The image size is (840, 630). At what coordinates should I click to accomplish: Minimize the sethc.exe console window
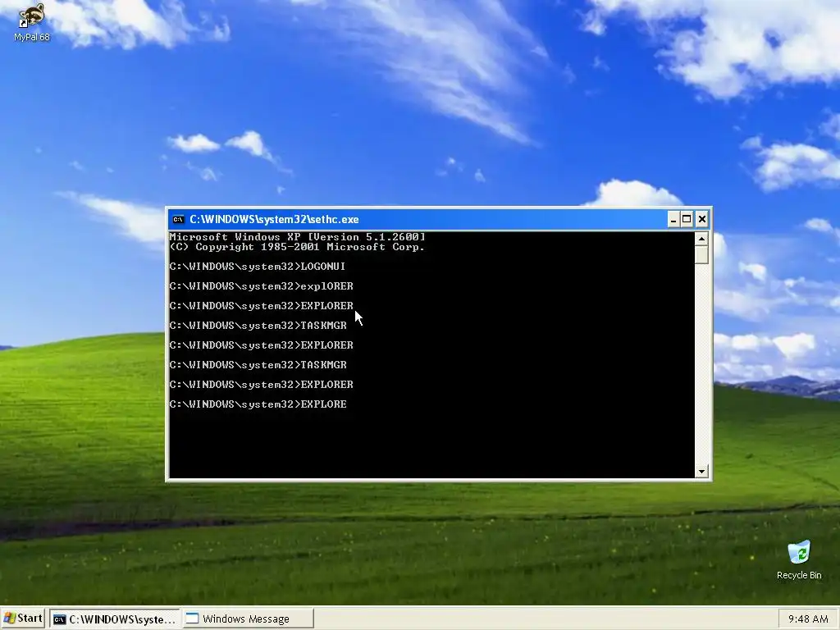[x=673, y=219]
